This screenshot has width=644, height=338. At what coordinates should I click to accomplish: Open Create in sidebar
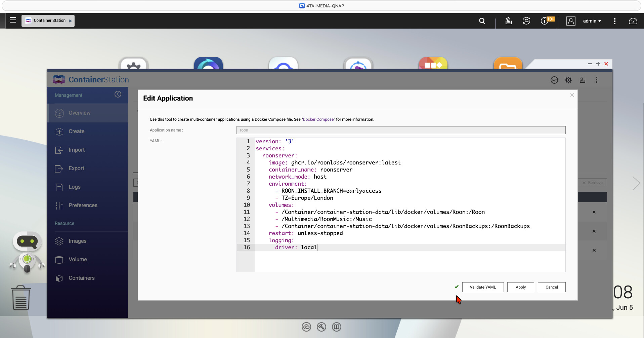coord(88,132)
